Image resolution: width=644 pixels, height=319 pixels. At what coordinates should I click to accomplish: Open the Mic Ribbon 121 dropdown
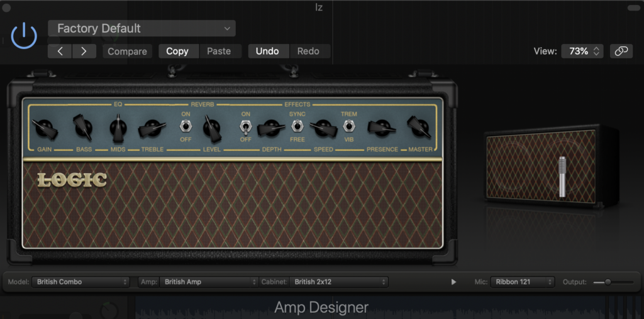[523, 282]
